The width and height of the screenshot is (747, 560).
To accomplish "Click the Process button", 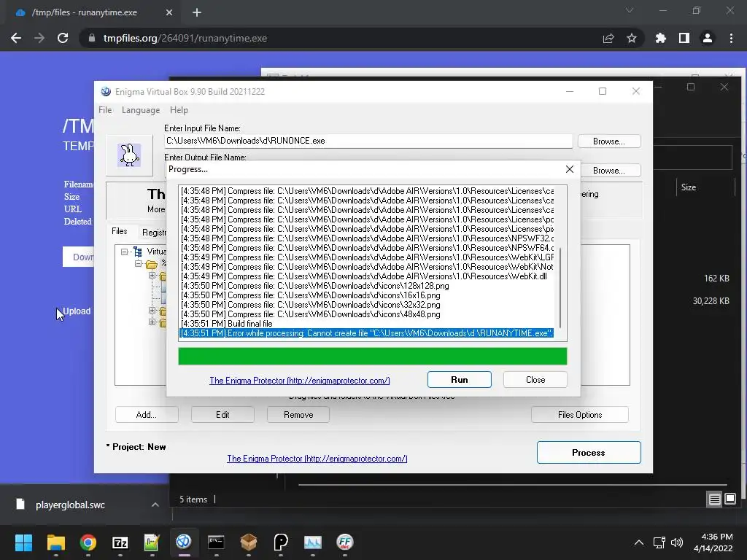I will point(589,452).
